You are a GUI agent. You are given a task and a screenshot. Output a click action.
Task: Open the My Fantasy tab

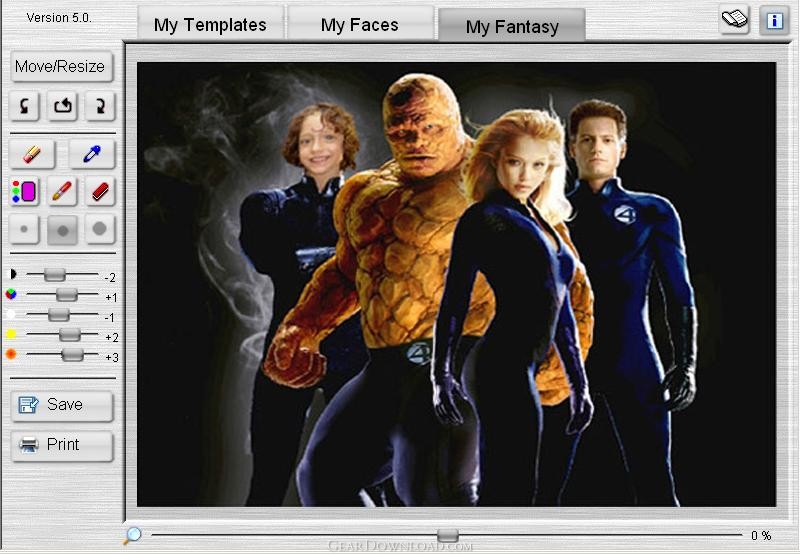pos(512,26)
